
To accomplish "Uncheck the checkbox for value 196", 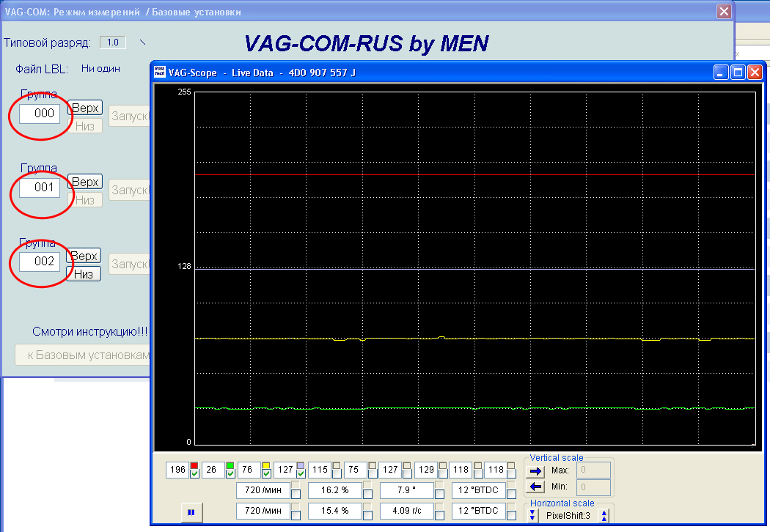I will [194, 474].
